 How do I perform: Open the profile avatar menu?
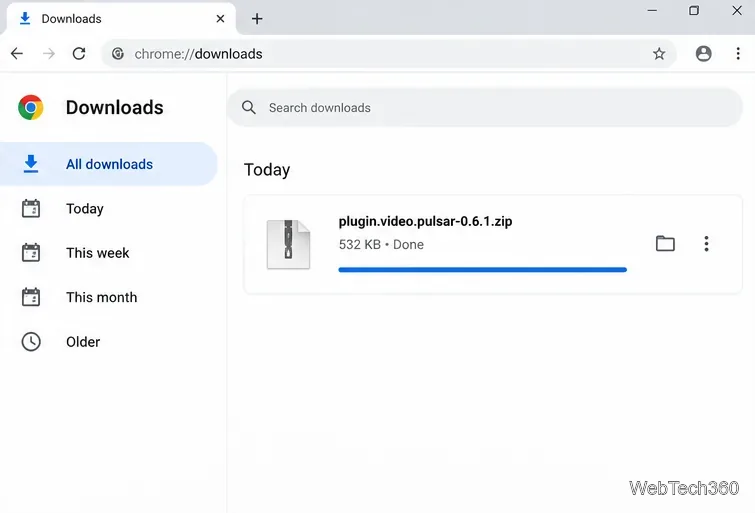[703, 53]
